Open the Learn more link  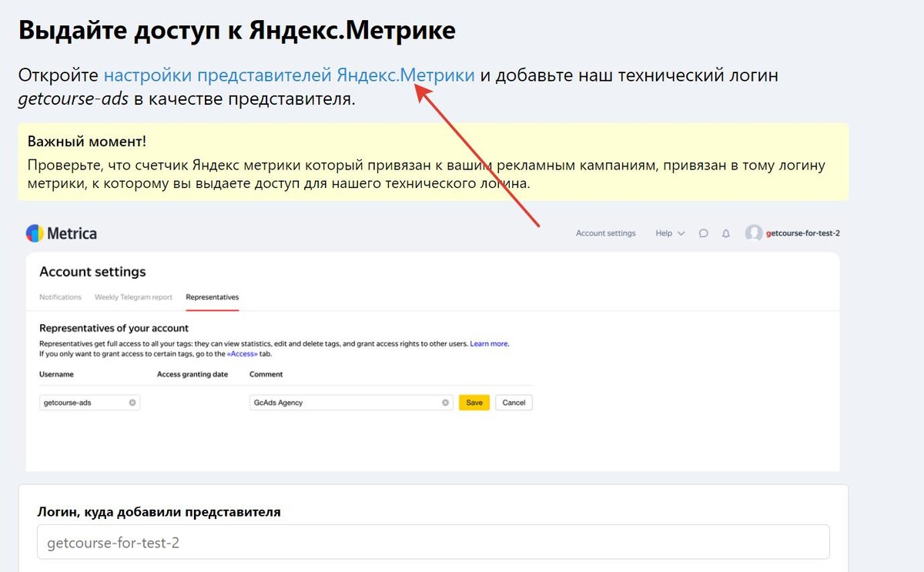click(x=489, y=343)
